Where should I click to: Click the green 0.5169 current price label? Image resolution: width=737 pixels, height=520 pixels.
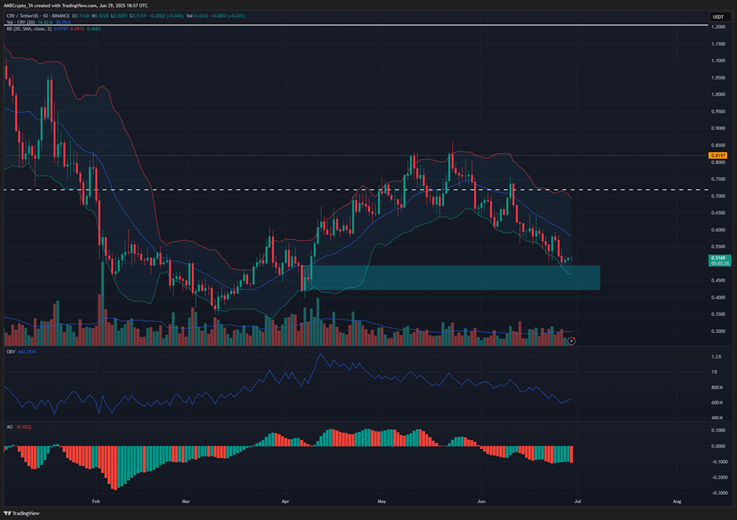(x=719, y=260)
